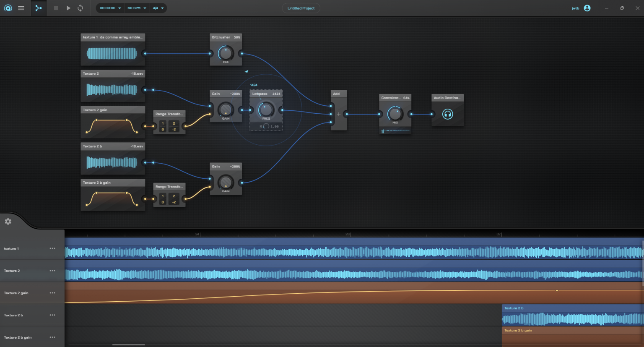The height and width of the screenshot is (347, 644).
Task: Adjust the Convolver MIX knob
Action: (x=395, y=114)
